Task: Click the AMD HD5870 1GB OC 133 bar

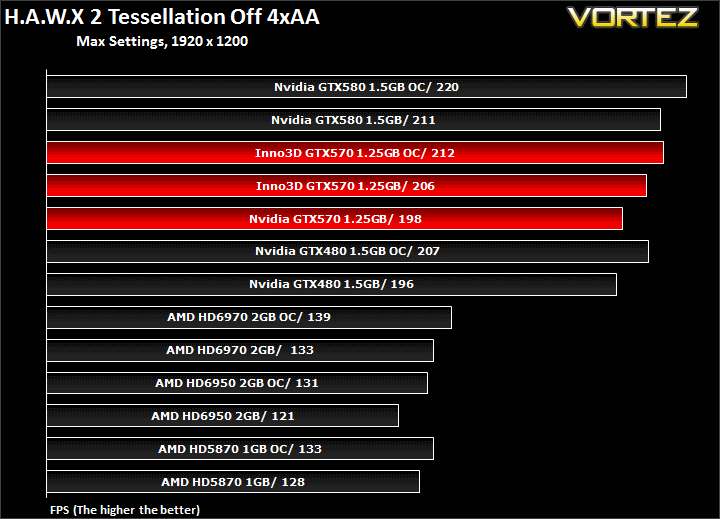Action: pyautogui.click(x=240, y=449)
